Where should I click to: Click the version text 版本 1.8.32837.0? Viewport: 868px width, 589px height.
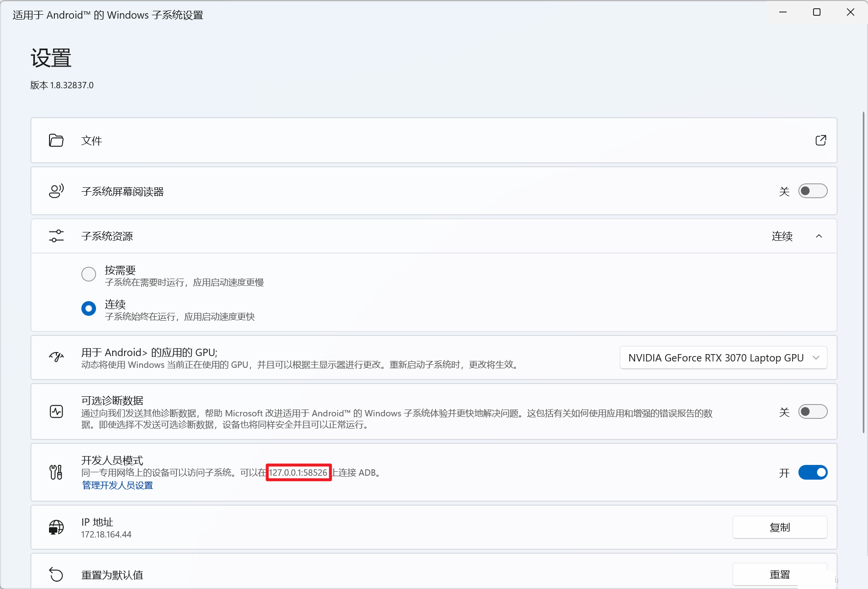pos(62,85)
